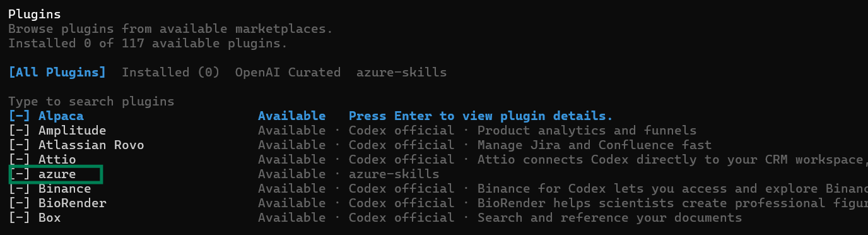Image resolution: width=868 pixels, height=235 pixels.
Task: Select the OpenAI Curated tab
Action: tap(288, 73)
